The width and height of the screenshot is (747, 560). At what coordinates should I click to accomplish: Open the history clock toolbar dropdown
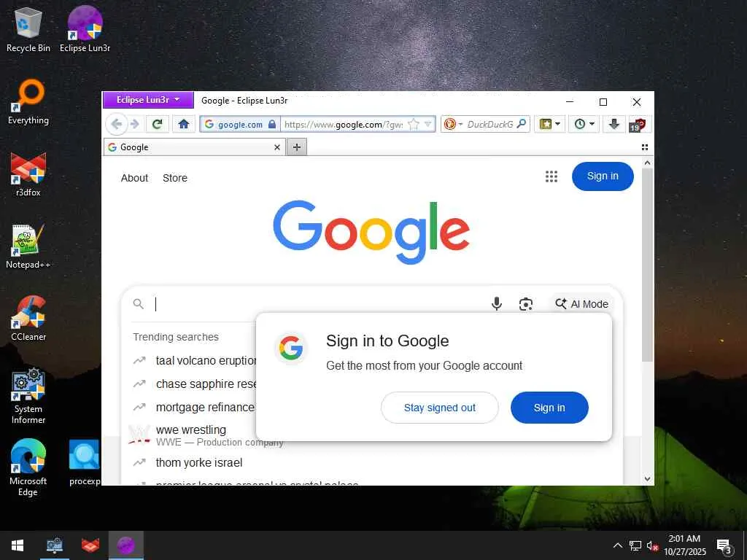coord(584,124)
